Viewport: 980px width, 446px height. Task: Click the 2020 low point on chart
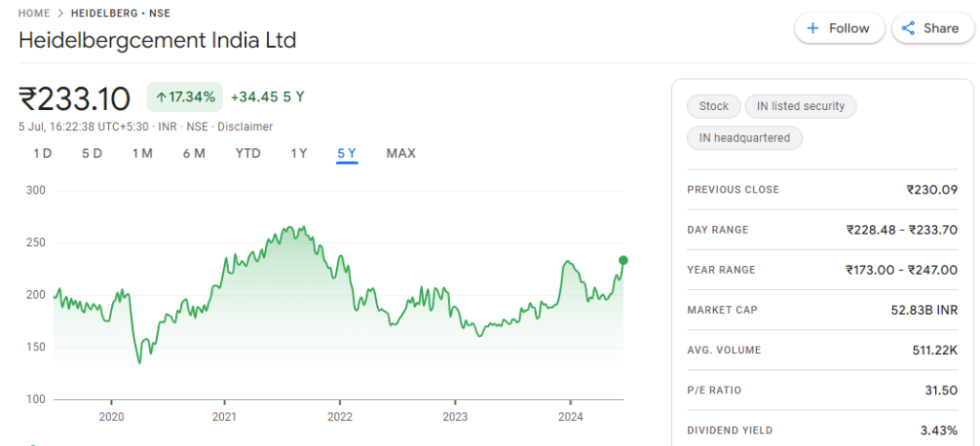click(x=139, y=362)
